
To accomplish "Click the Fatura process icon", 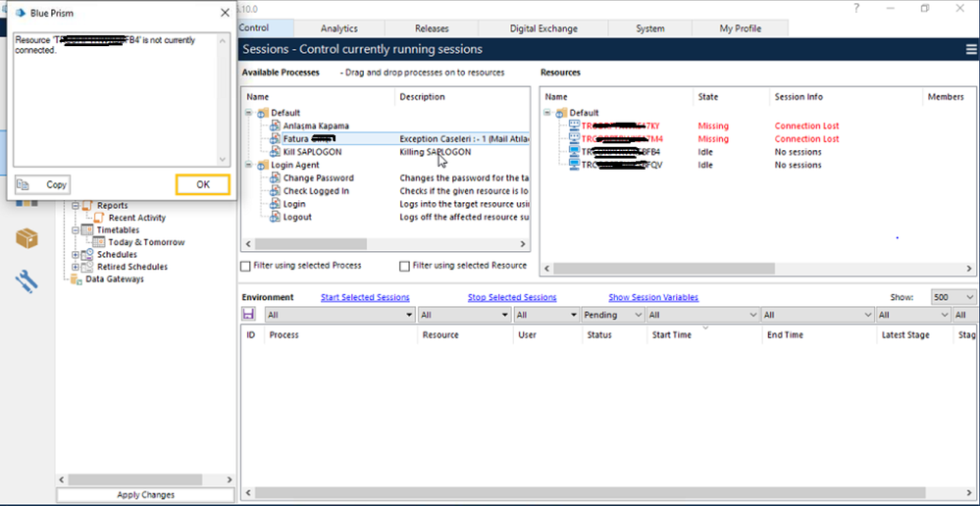I will (275, 138).
